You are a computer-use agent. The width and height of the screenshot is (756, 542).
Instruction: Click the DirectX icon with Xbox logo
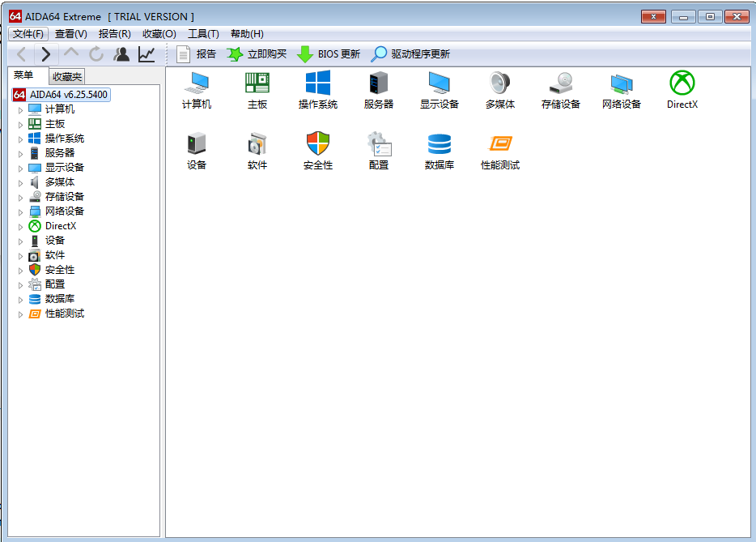coord(682,89)
